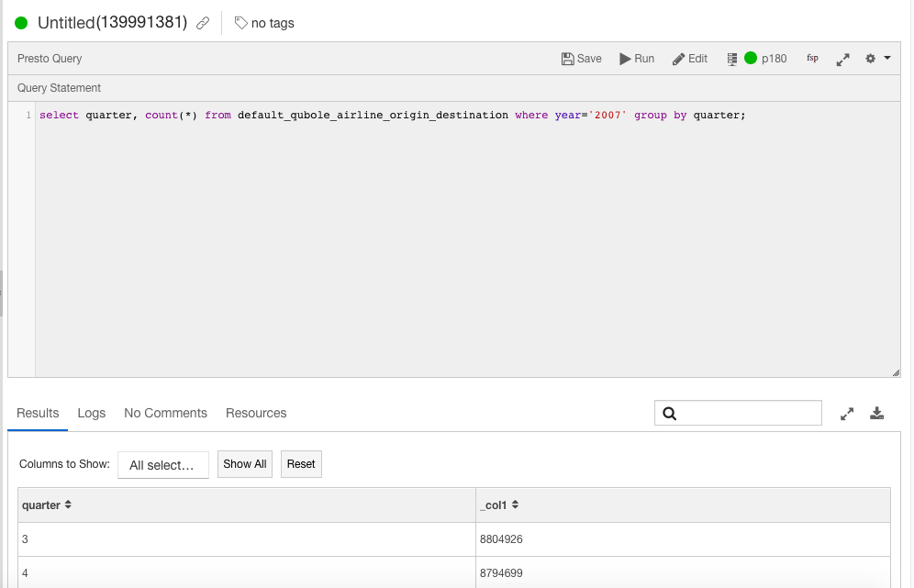Click the 'Untitled(139991381)' query title
The image size is (914, 588).
click(113, 23)
